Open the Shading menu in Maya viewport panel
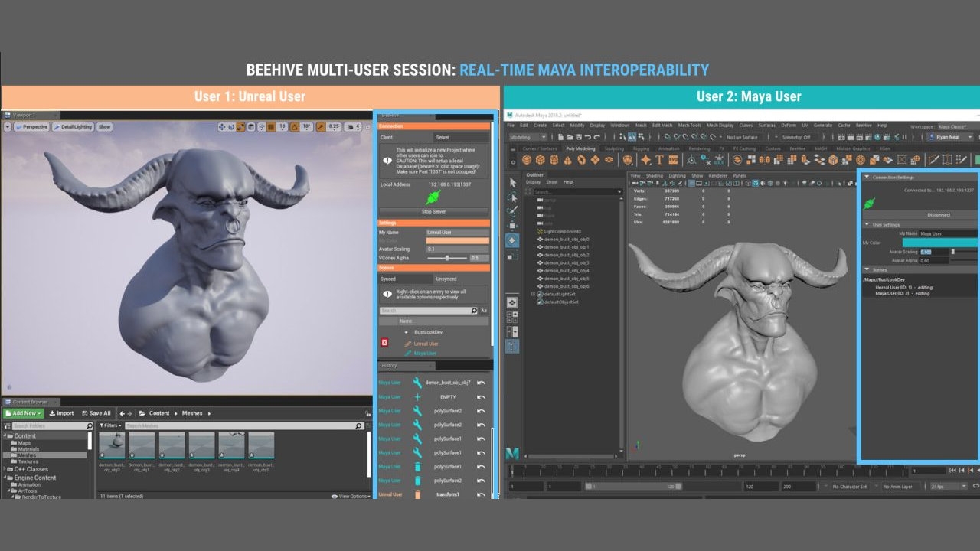Image resolution: width=980 pixels, height=551 pixels. pos(655,175)
